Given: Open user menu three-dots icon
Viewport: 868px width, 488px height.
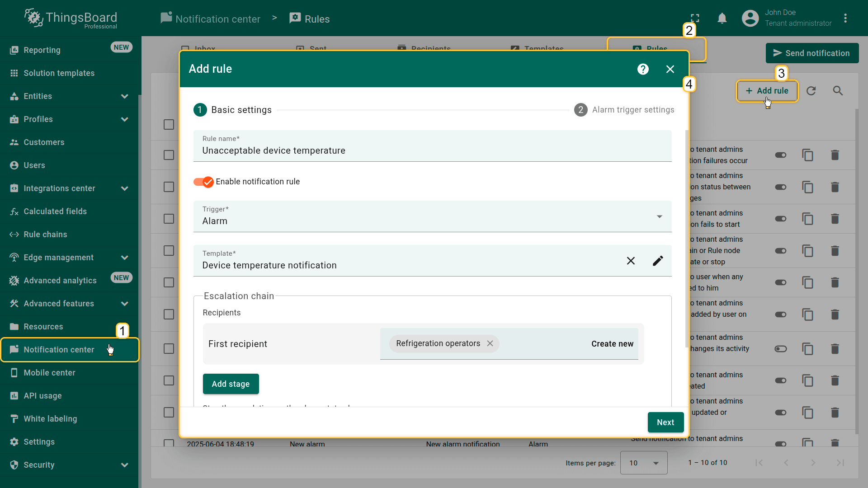Looking at the screenshot, I should tap(845, 19).
